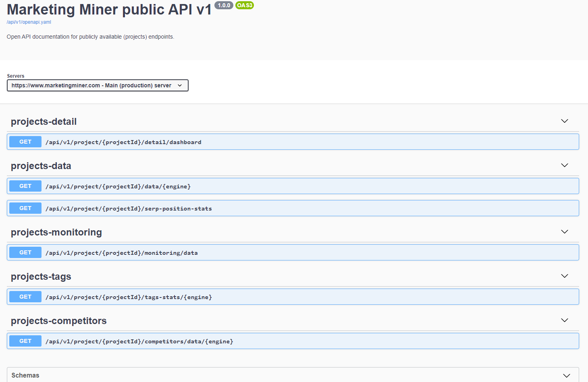Click the Servers label

[x=16, y=76]
